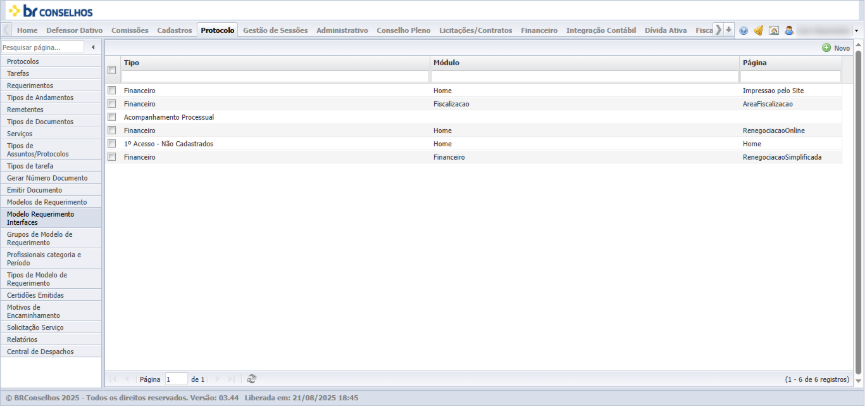
Task: Refresh the grid with the reload icon
Action: 251,379
